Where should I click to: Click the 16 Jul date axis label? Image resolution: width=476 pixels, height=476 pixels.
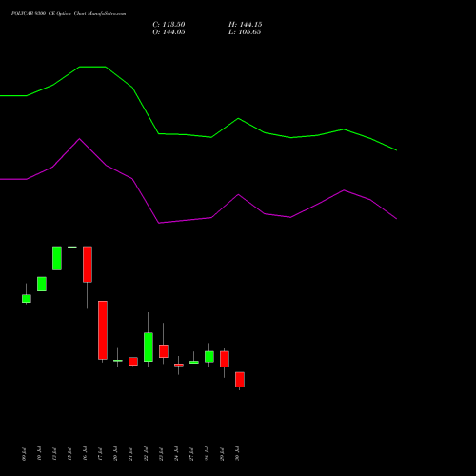coord(85,454)
